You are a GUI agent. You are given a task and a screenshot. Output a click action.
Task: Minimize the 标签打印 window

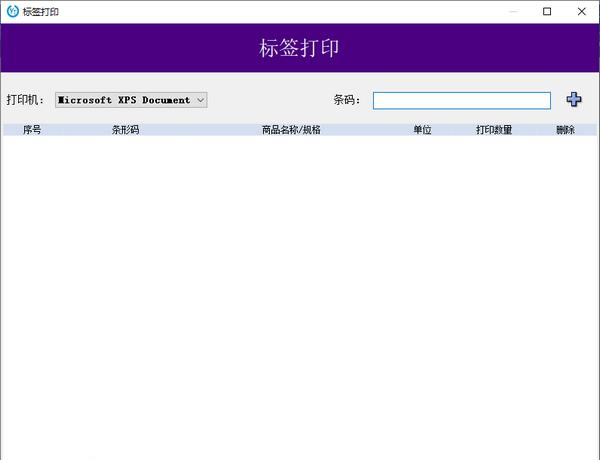(x=513, y=11)
